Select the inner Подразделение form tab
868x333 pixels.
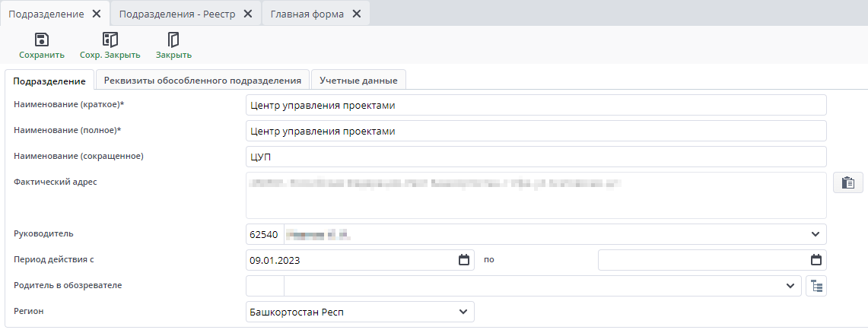pos(49,81)
